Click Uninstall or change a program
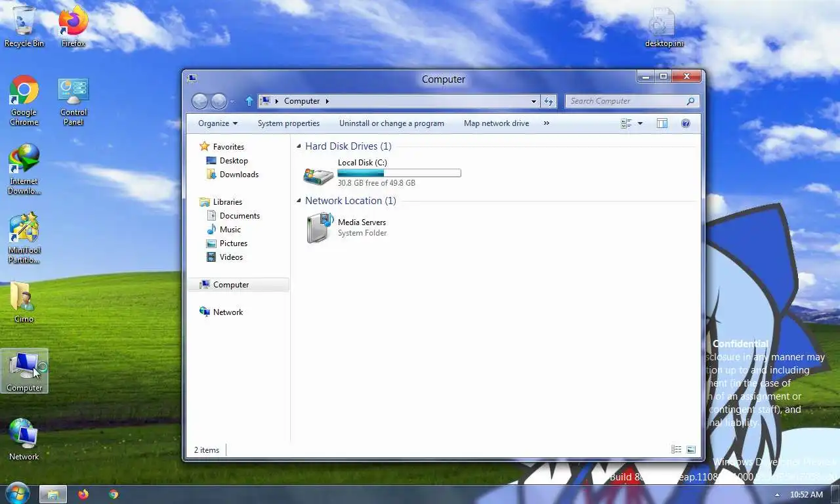840x504 pixels. pyautogui.click(x=392, y=123)
